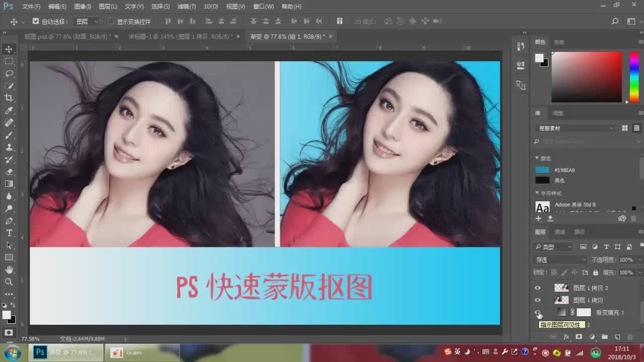The width and height of the screenshot is (644, 362).
Task: Click the #19BEA9 library color swatch
Action: tap(542, 170)
